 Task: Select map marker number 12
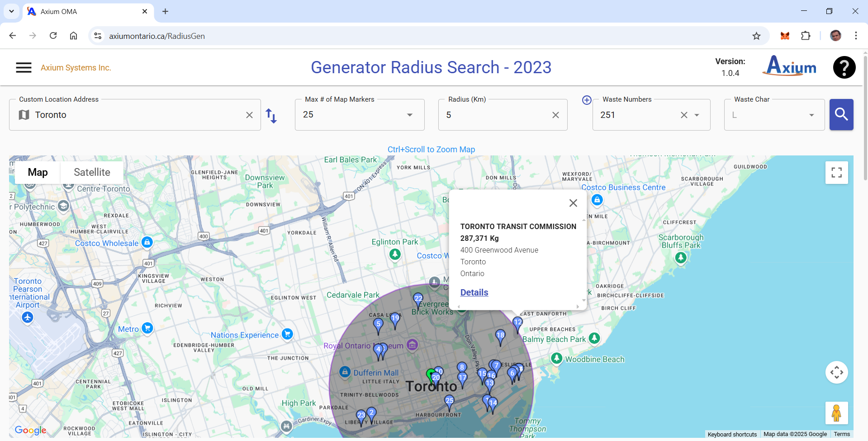pyautogui.click(x=517, y=324)
